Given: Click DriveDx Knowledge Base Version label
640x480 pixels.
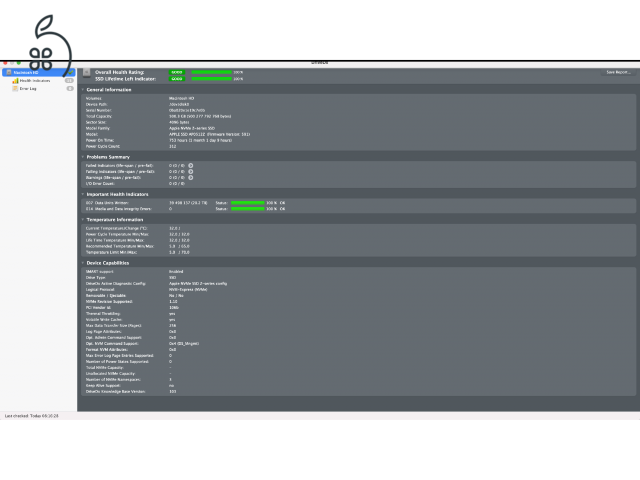Looking at the screenshot, I should 116,392.
